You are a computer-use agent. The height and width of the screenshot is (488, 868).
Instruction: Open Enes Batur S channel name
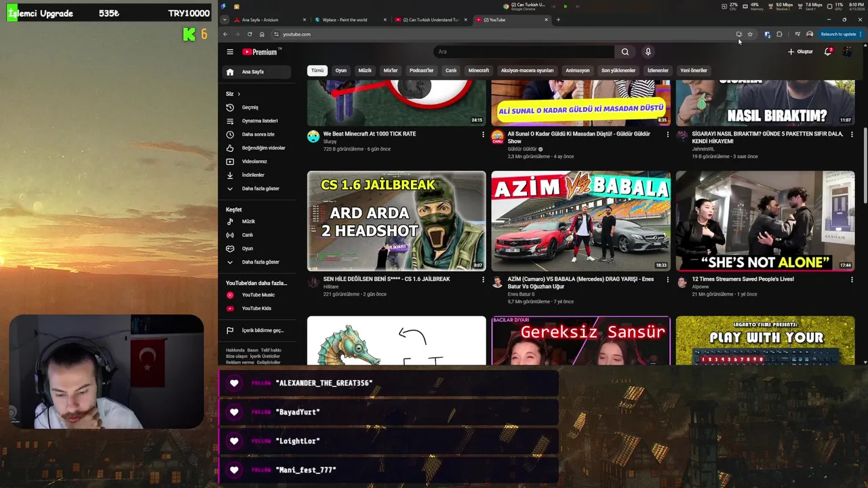(x=521, y=294)
